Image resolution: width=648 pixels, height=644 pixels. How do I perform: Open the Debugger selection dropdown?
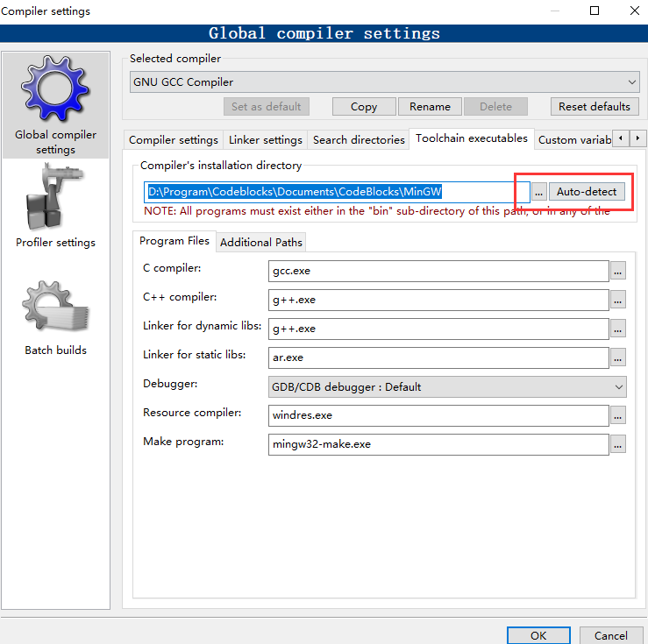pyautogui.click(x=447, y=386)
